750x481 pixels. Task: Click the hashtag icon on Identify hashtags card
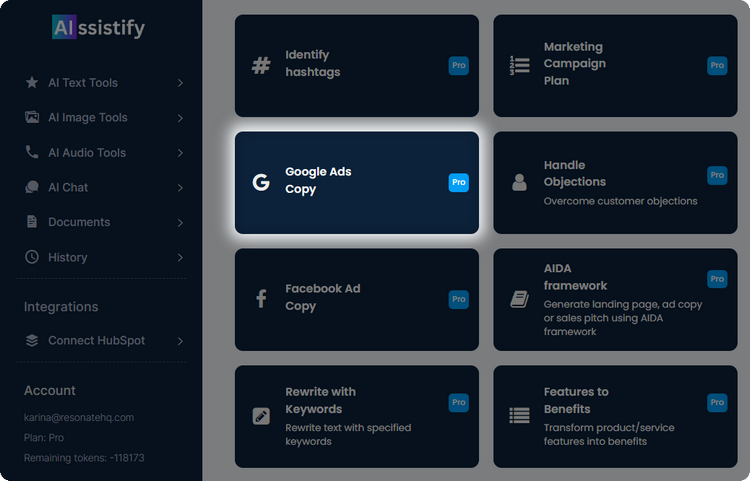261,66
